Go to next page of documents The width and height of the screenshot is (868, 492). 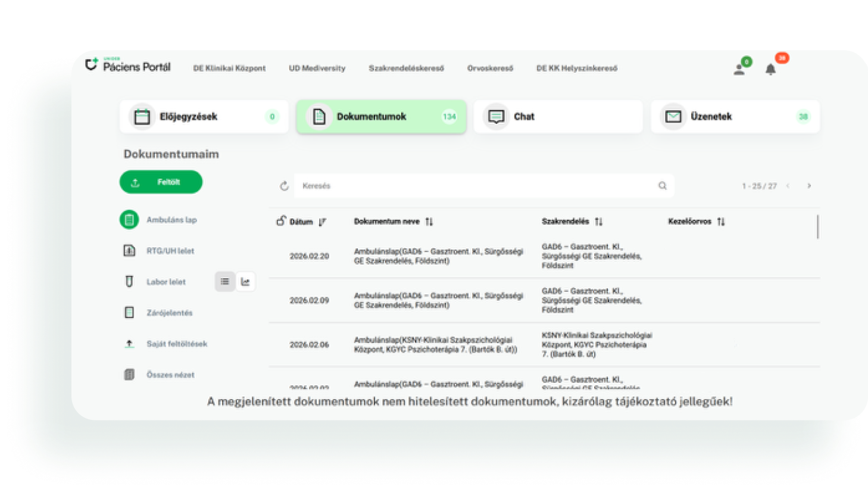[x=809, y=186]
